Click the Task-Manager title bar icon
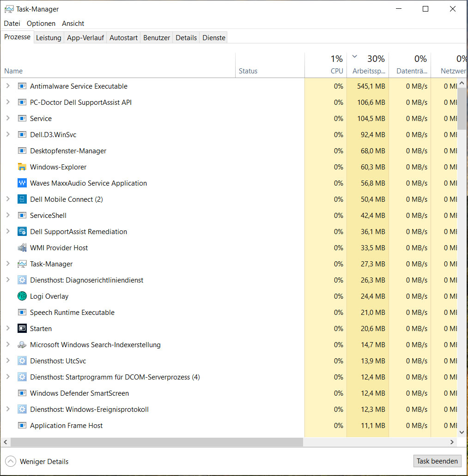468x476 pixels. pos(9,9)
